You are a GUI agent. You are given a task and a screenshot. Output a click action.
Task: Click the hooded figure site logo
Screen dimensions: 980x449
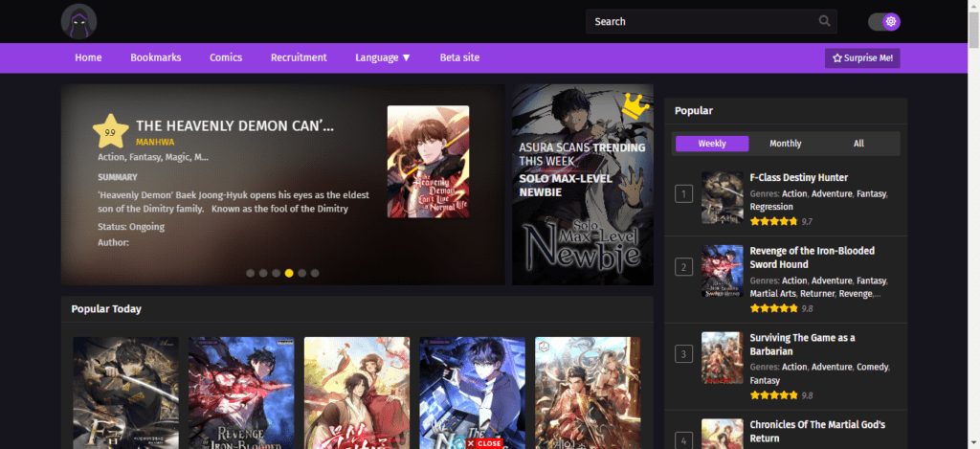(78, 21)
